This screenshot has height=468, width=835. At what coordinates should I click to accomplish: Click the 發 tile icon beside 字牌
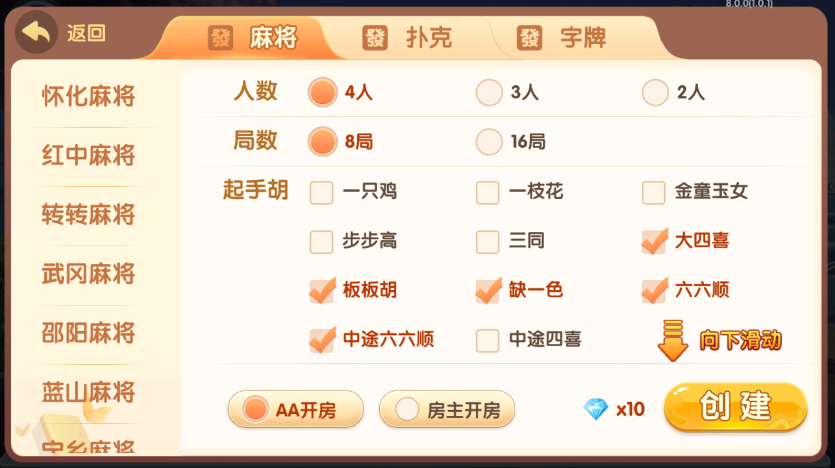(529, 38)
